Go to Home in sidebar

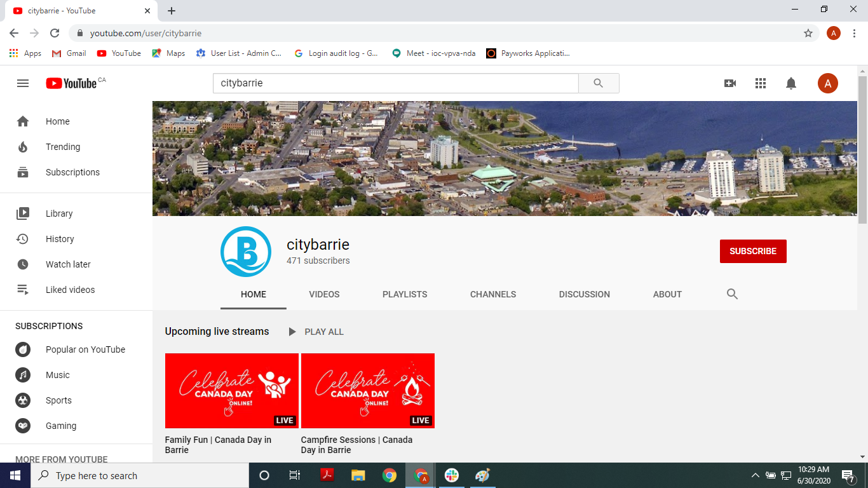pos(76,121)
